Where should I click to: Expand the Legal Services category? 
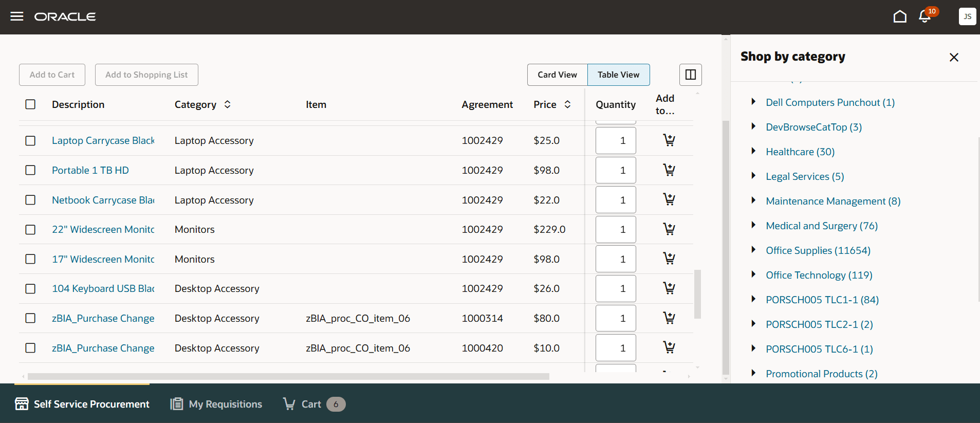pyautogui.click(x=753, y=176)
